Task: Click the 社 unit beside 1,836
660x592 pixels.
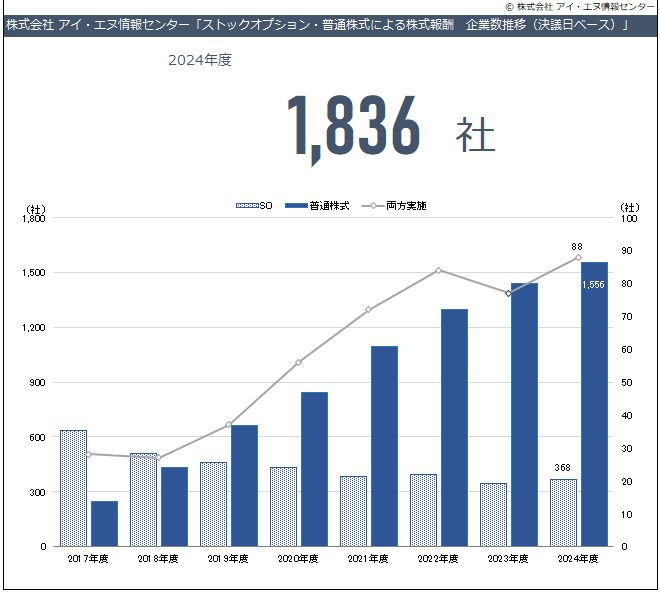Action: click(x=475, y=134)
